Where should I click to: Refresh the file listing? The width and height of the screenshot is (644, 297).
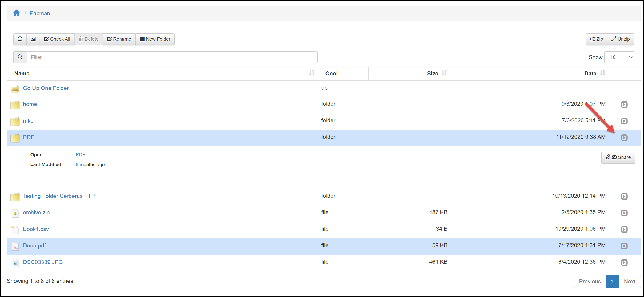click(x=20, y=39)
